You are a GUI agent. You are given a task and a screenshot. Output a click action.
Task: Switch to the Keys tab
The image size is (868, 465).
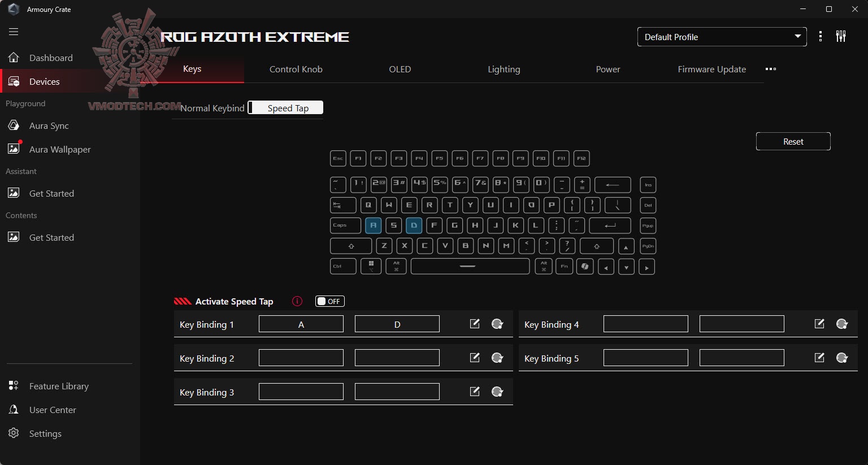click(192, 69)
